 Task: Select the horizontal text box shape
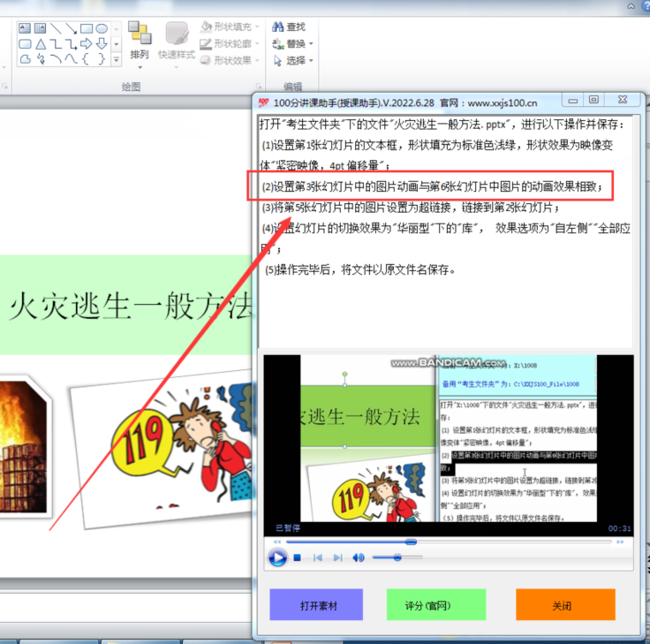(25, 28)
